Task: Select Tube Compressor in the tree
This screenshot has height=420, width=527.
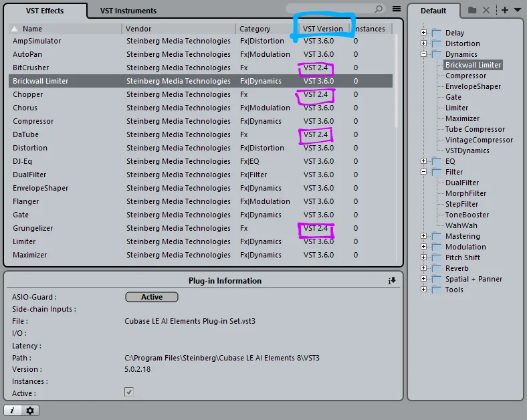Action: coord(475,129)
